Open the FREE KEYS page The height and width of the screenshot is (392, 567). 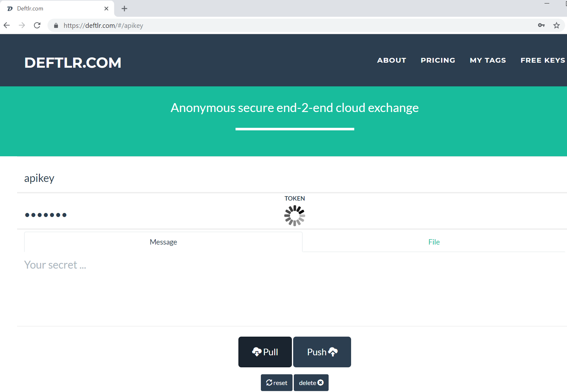pyautogui.click(x=543, y=60)
